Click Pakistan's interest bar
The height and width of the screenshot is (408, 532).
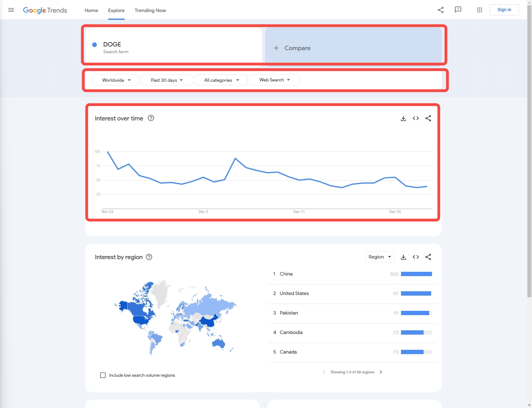pyautogui.click(x=416, y=313)
